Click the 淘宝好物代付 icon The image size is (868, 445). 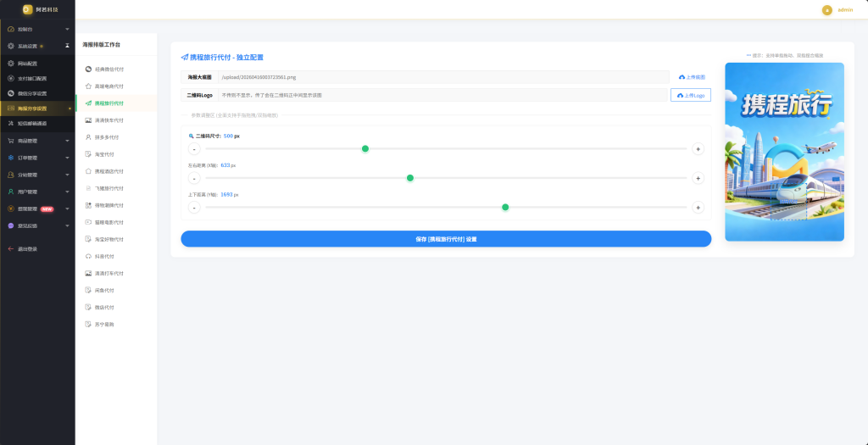pos(88,240)
